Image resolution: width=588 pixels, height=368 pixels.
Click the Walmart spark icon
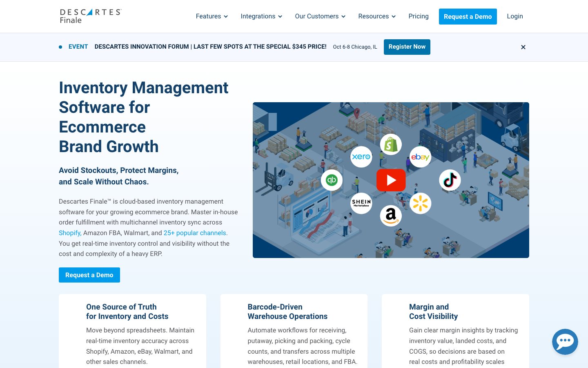(x=420, y=203)
